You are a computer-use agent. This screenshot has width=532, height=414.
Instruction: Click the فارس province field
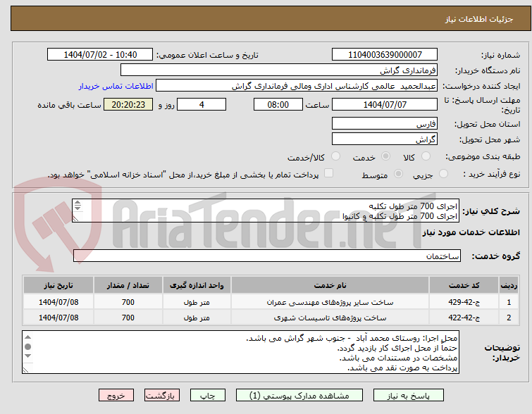pyautogui.click(x=385, y=123)
